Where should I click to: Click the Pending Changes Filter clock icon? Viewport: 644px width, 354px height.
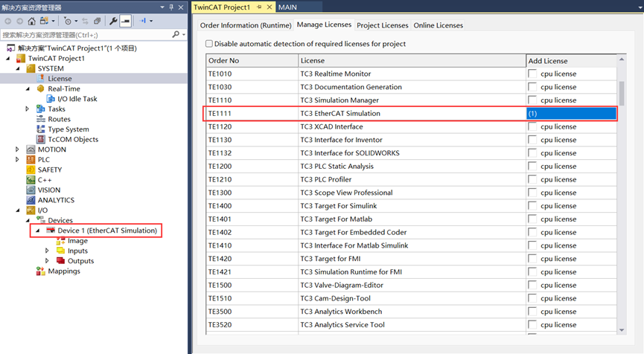pos(68,21)
